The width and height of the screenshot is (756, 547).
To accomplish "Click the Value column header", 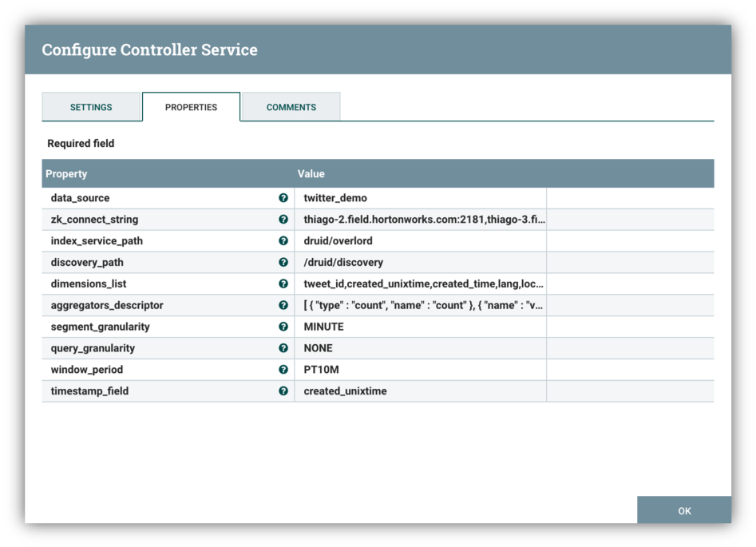I will click(311, 173).
